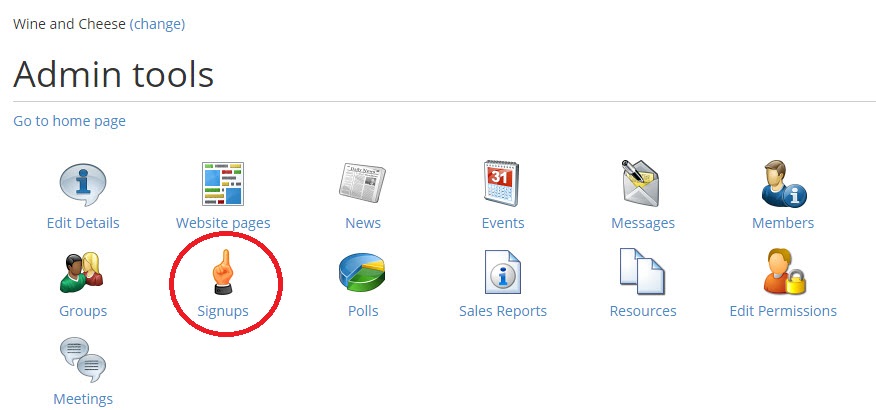Click the Meetings speech bubbles icon

click(x=83, y=360)
